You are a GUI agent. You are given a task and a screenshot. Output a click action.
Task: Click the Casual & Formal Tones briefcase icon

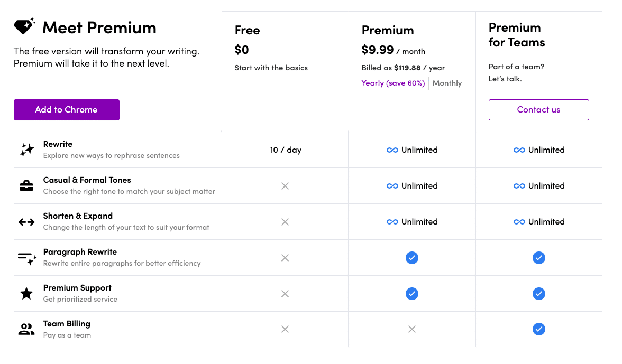coord(26,186)
